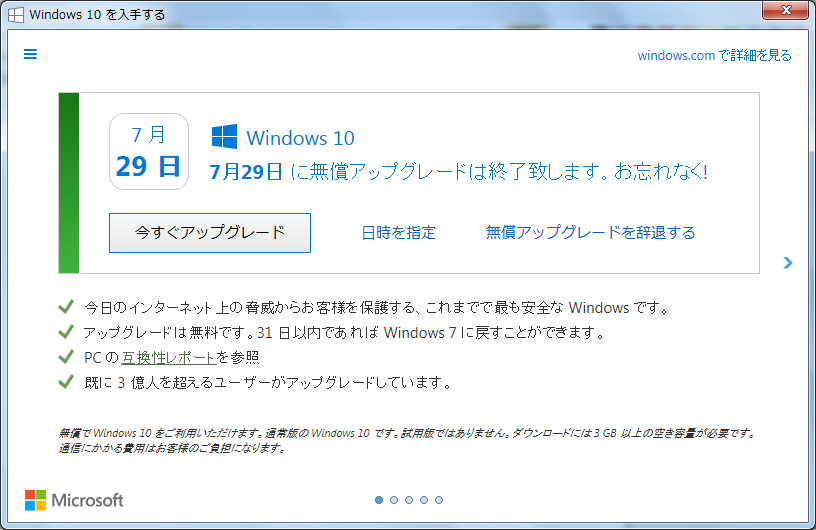Screen dimensions: 816x530
Task: Advance to next page with right chevron
Action: tap(788, 263)
